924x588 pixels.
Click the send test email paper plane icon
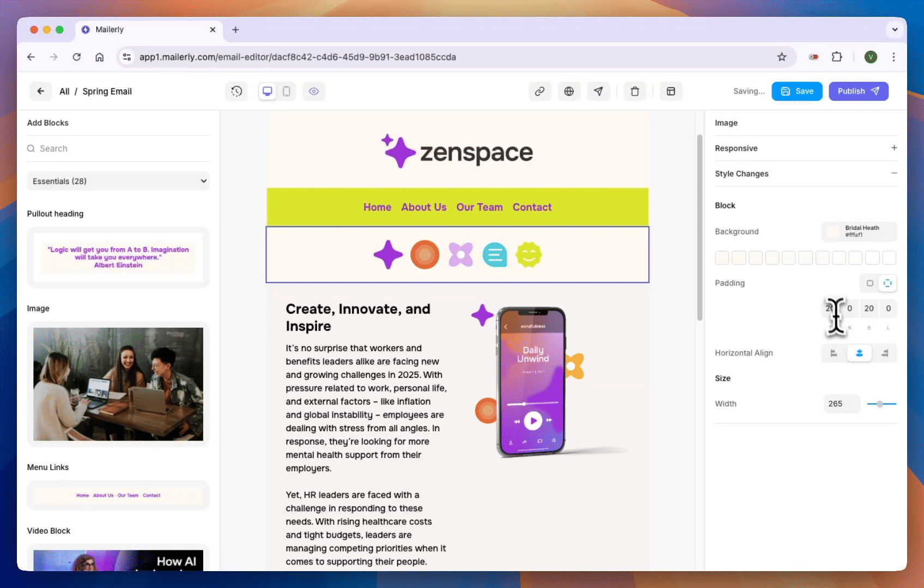pyautogui.click(x=598, y=91)
